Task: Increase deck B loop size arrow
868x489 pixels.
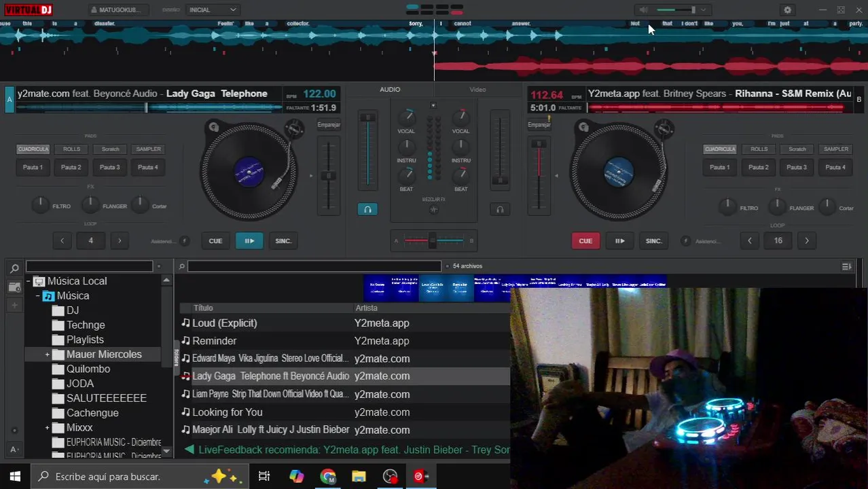Action: coord(807,240)
